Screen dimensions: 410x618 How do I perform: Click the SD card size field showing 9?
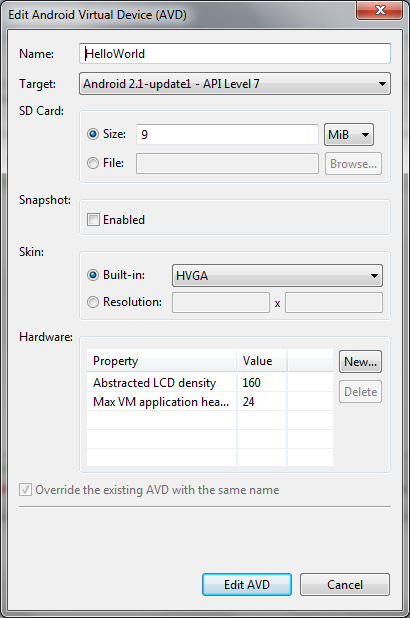[227, 134]
